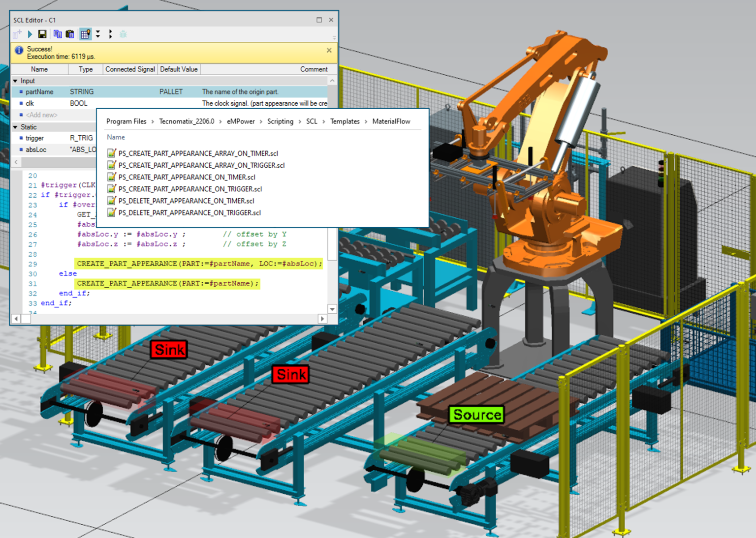
Task: Click the copy icon in SCL toolbar
Action: tap(58, 34)
